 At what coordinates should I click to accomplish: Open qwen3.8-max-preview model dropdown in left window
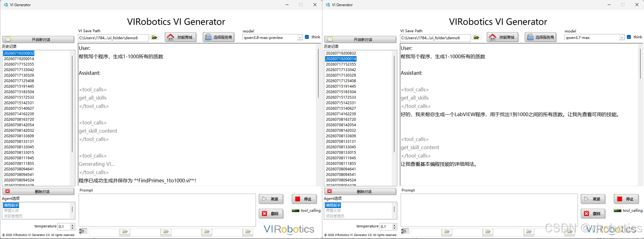coord(300,38)
